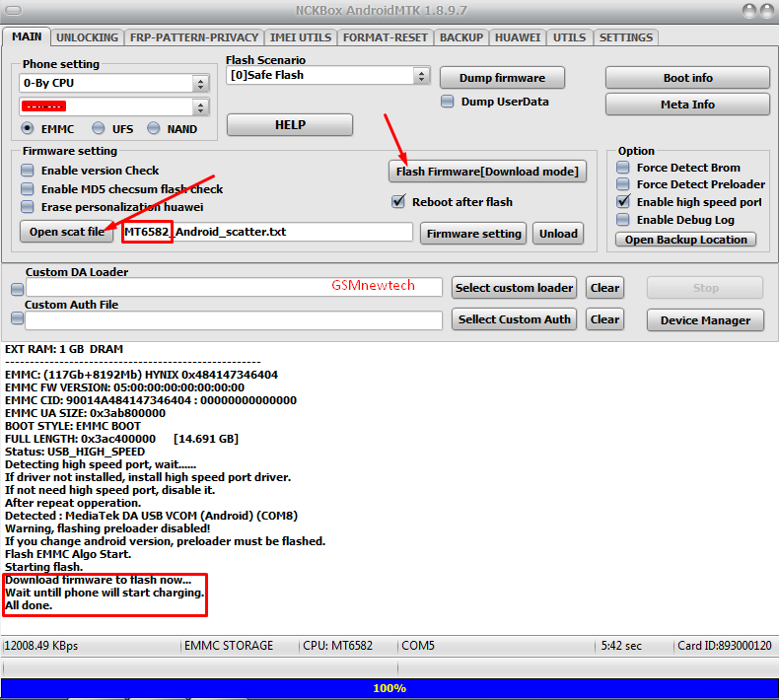The width and height of the screenshot is (779, 700).
Task: Click log line 'EXT RAM: 1 GB DRAM'
Action: tap(64, 349)
